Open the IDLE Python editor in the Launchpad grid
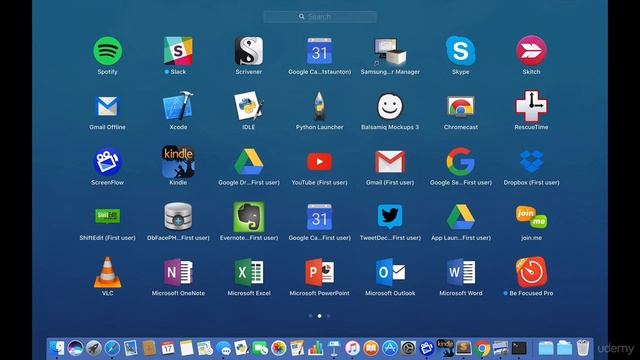640x360 pixels. point(249,106)
